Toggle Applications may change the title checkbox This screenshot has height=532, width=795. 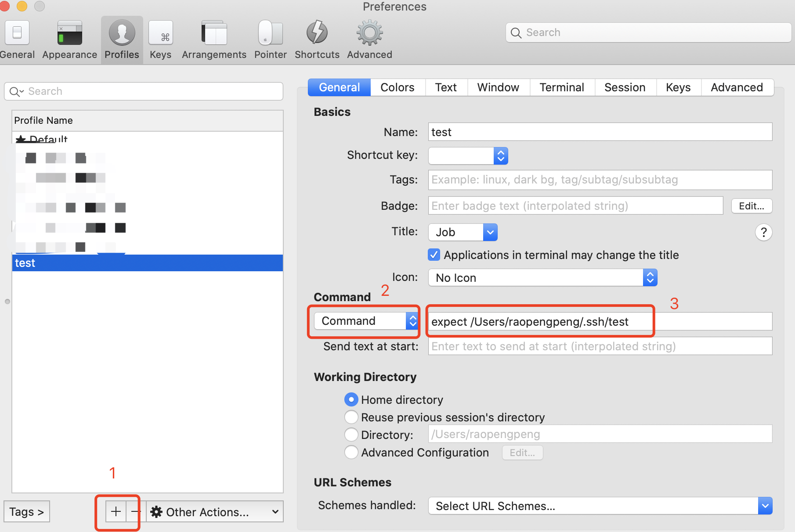pos(434,255)
